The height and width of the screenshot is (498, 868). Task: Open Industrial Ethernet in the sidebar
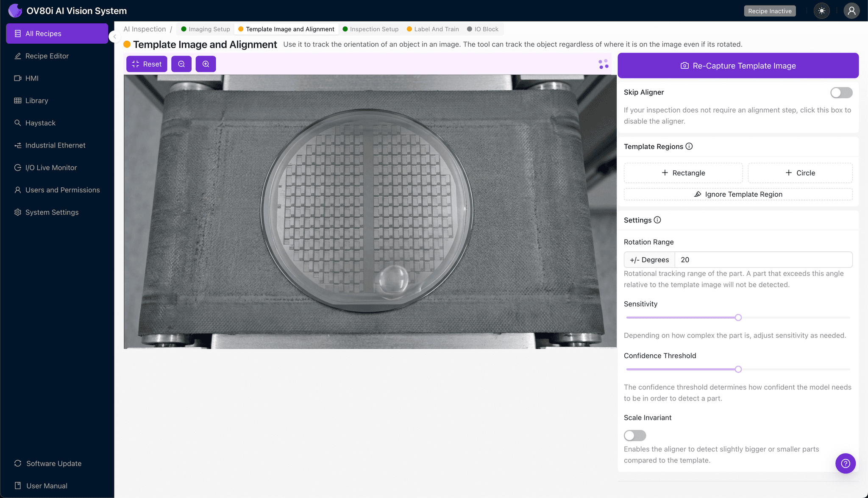(x=57, y=145)
